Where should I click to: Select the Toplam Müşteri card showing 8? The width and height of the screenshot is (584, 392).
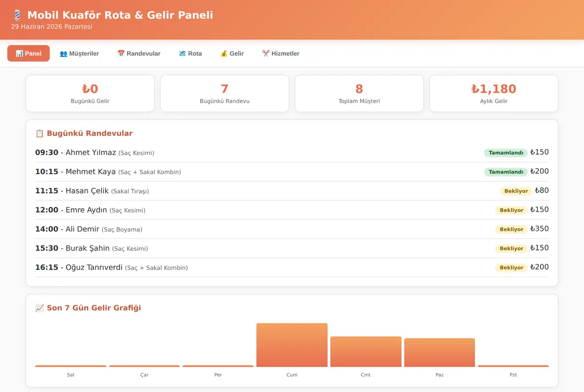[x=359, y=93]
